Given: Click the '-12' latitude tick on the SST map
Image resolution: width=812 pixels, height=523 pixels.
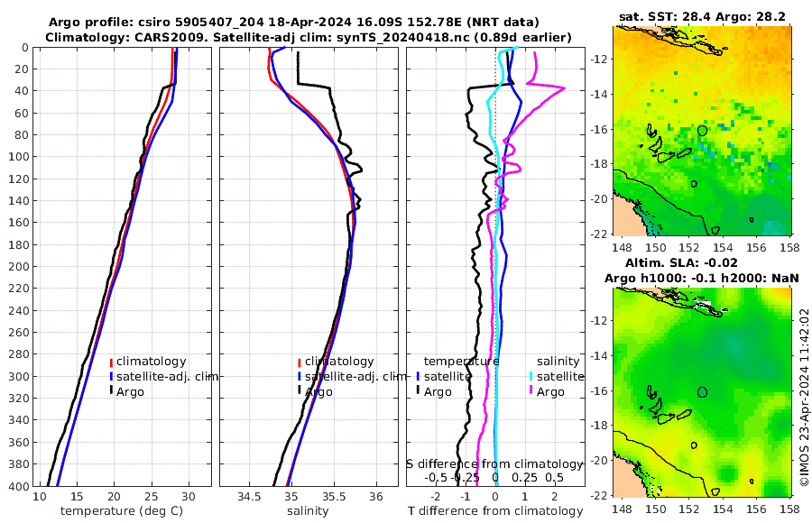Looking at the screenshot, I should [598, 59].
